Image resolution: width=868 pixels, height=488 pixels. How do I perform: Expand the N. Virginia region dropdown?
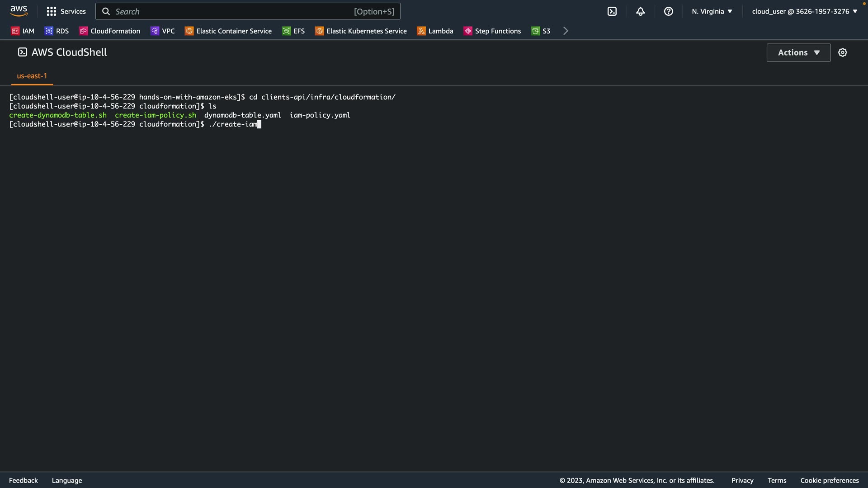tap(712, 11)
